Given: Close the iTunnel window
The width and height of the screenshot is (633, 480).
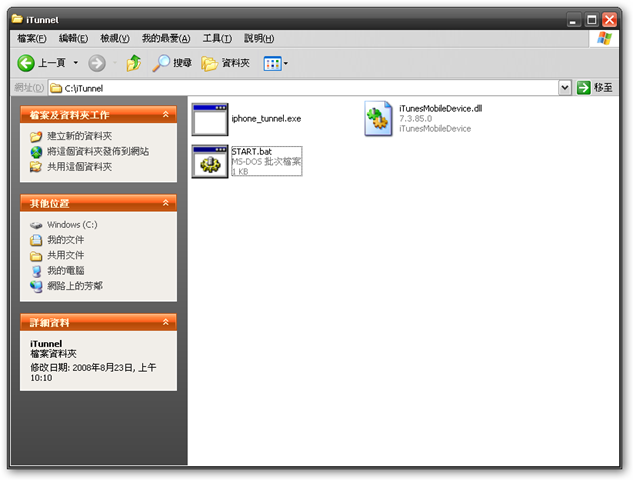Looking at the screenshot, I should click(x=610, y=20).
